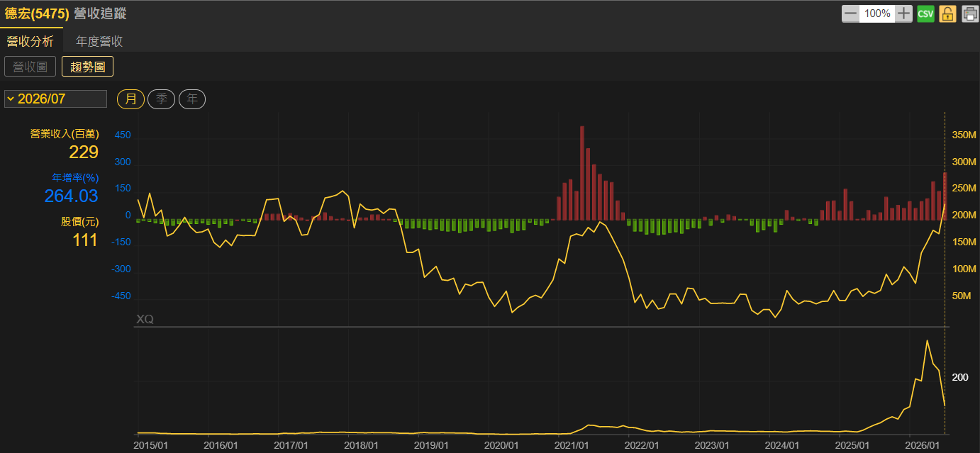Click the 德宏(5475) stock title

point(37,13)
